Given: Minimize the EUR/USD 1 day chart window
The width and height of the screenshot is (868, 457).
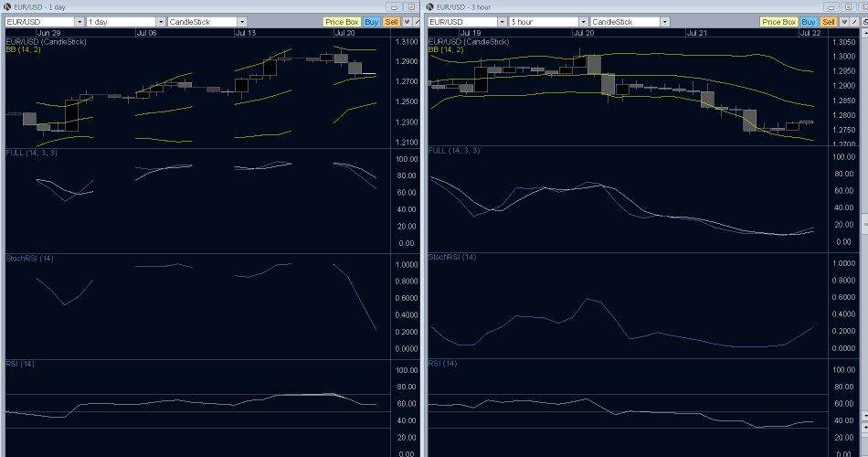Looking at the screenshot, I should click(x=395, y=7).
